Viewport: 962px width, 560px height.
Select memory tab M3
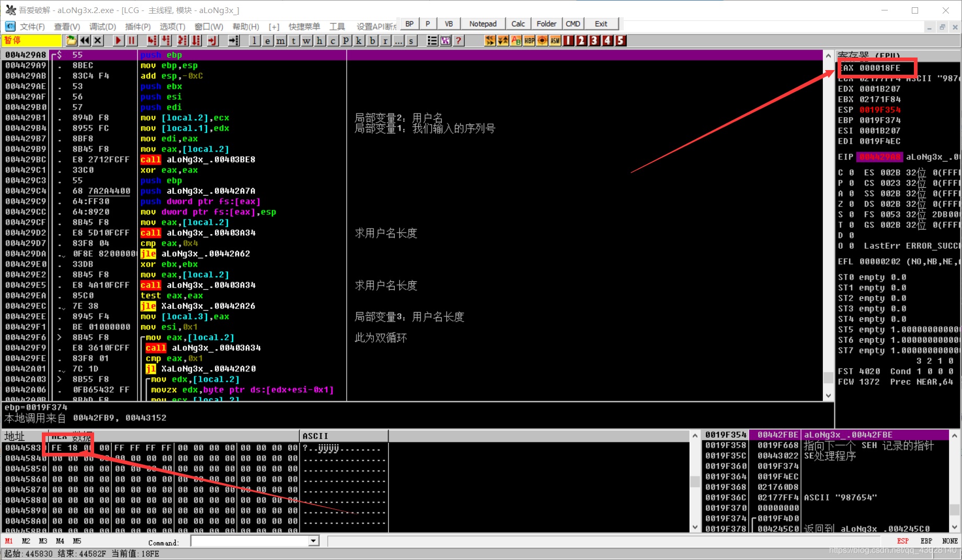coord(43,541)
